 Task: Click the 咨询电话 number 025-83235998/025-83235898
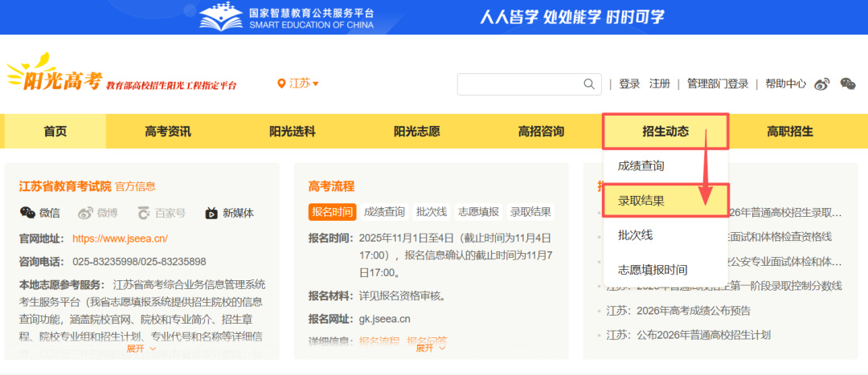coord(139,262)
